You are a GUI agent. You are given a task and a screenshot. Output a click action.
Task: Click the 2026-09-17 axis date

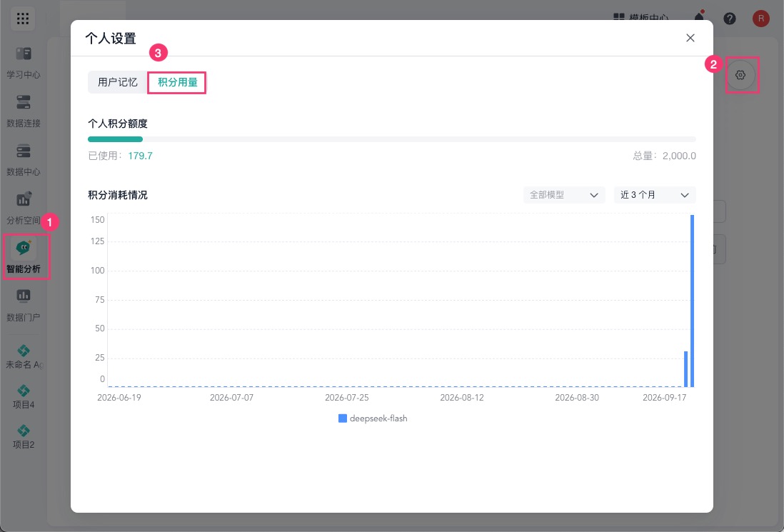665,398
